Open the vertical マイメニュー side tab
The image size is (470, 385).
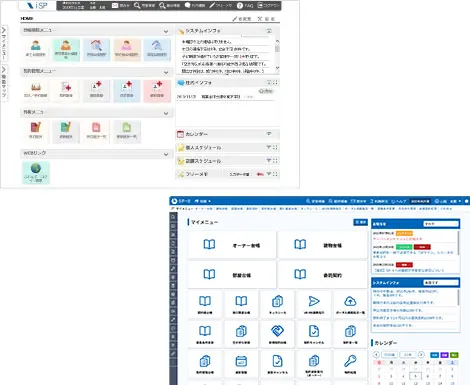(x=4, y=43)
